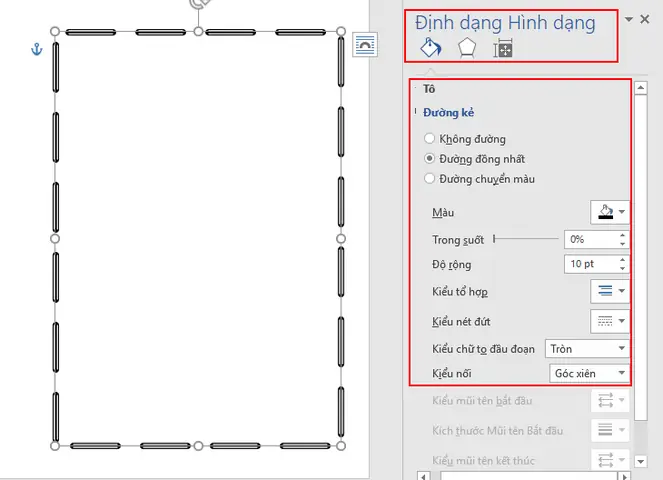Decrease Độ rộng with the down spinner
663x480 pixels.
(x=622, y=269)
